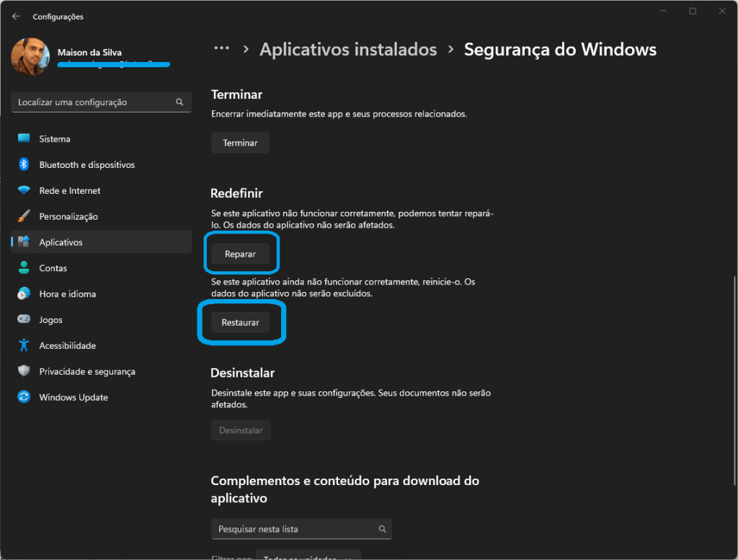Click the Restaurar button
The image size is (738, 560).
point(240,323)
